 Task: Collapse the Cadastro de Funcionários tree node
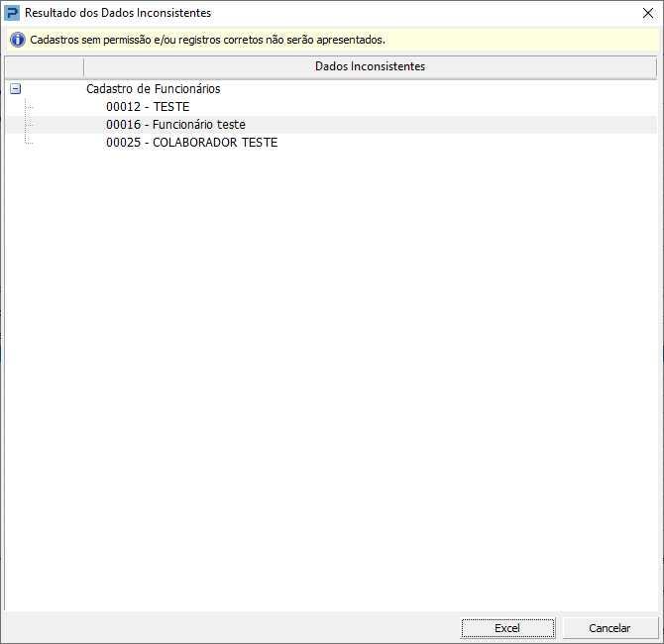(x=15, y=89)
